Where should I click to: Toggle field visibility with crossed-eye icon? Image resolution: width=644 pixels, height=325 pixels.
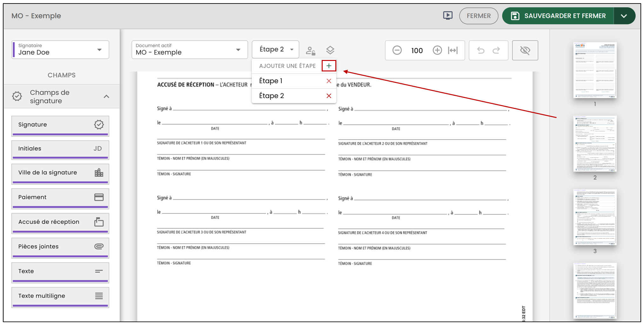coord(525,50)
